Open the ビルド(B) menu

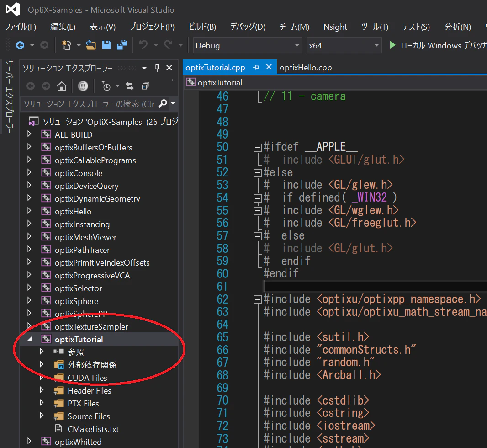tap(202, 27)
